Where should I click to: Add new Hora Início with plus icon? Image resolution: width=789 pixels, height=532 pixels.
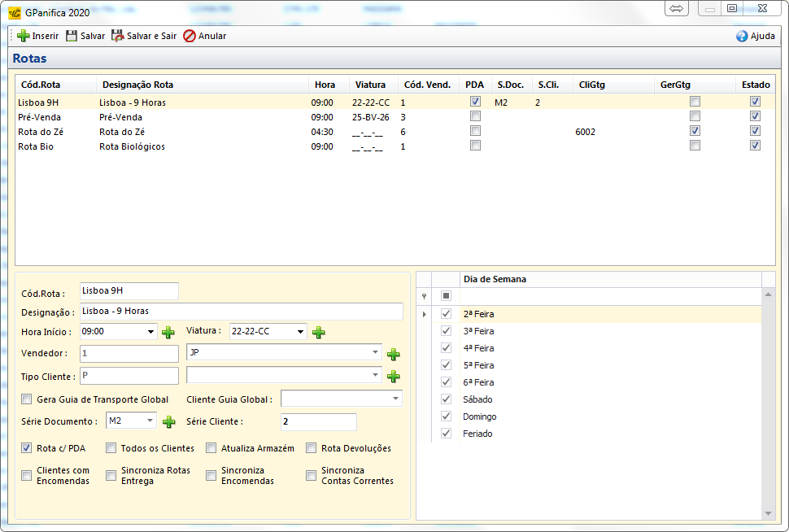[x=168, y=332]
